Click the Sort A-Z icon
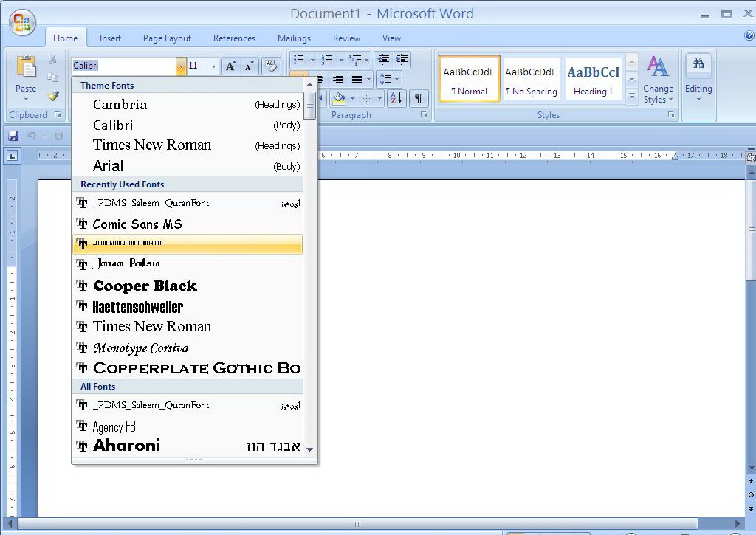756x535 pixels. [396, 98]
